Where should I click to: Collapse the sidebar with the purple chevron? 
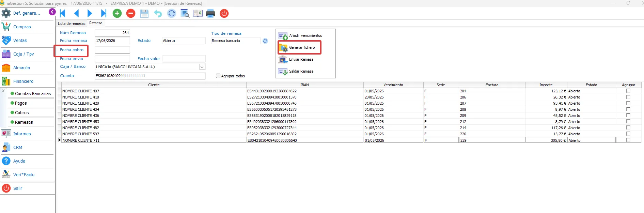52,12
